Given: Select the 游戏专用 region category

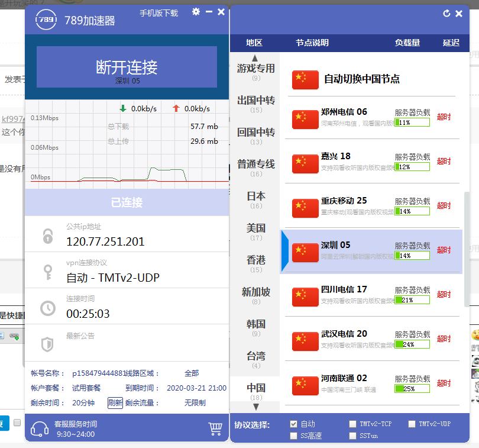Looking at the screenshot, I should tap(256, 72).
